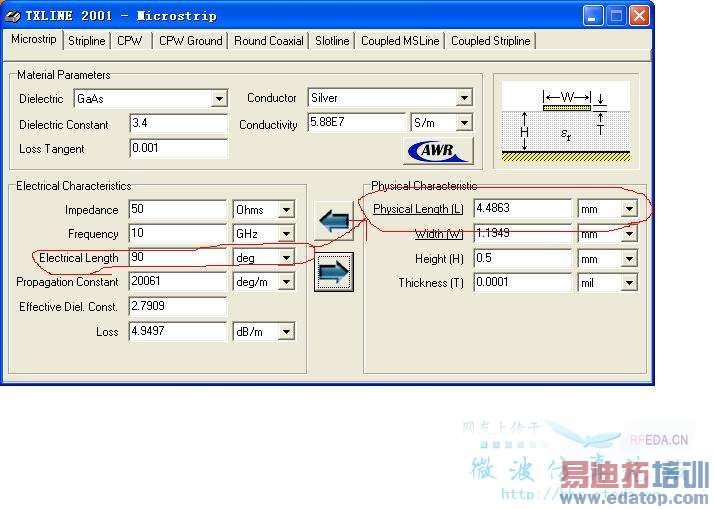Image resolution: width=714 pixels, height=509 pixels.
Task: Click the Width field showing 1.1349
Action: click(x=523, y=234)
